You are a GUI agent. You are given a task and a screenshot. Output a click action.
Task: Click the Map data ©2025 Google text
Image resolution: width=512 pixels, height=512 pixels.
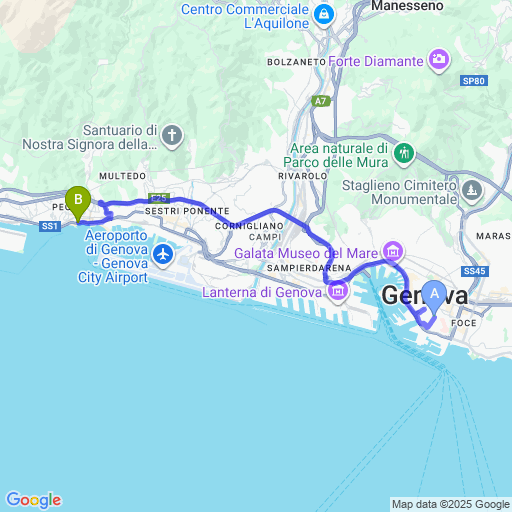click(x=451, y=504)
